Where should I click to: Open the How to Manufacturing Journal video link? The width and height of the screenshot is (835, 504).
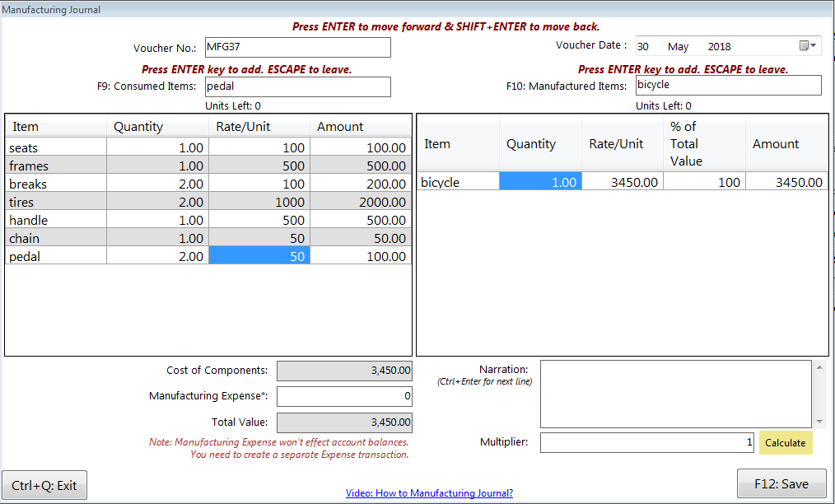tap(429, 492)
